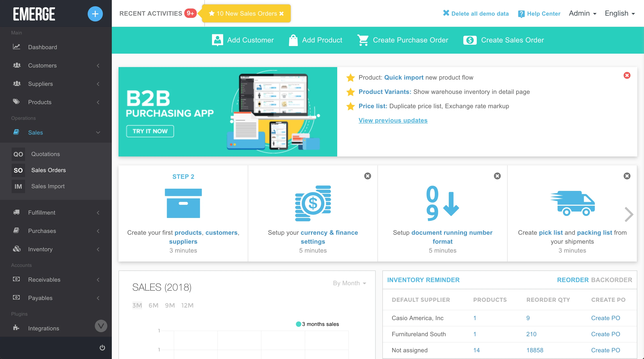Viewport: 644px width, 359px height.
Task: Click the power logout icon in sidebar
Action: pos(102,348)
